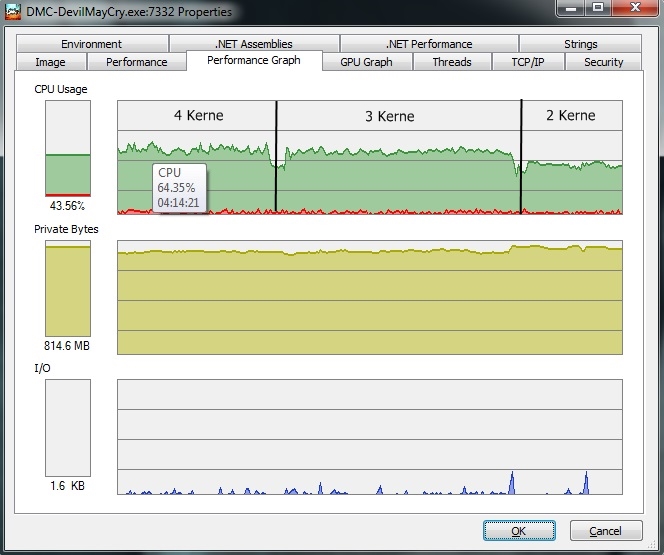The image size is (664, 555).
Task: Select the Performance Graph tab
Action: point(254,61)
